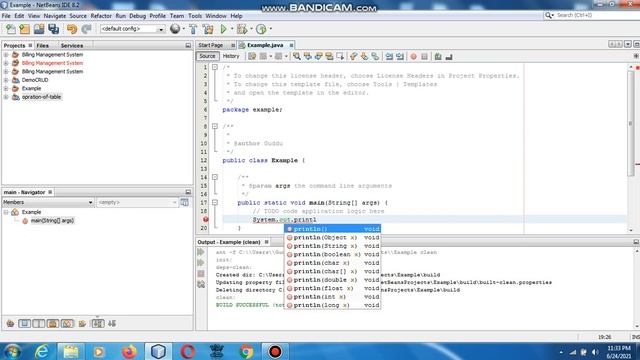Click the Windows Start button
640x360 pixels.
[x=12, y=351]
